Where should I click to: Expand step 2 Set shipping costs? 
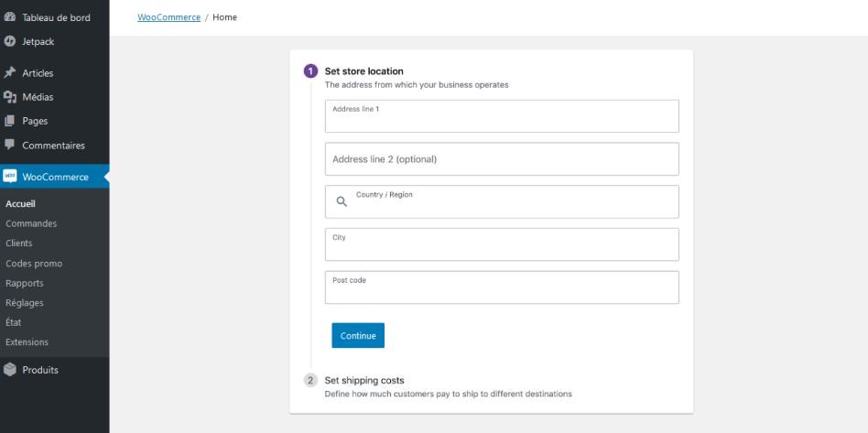click(364, 380)
